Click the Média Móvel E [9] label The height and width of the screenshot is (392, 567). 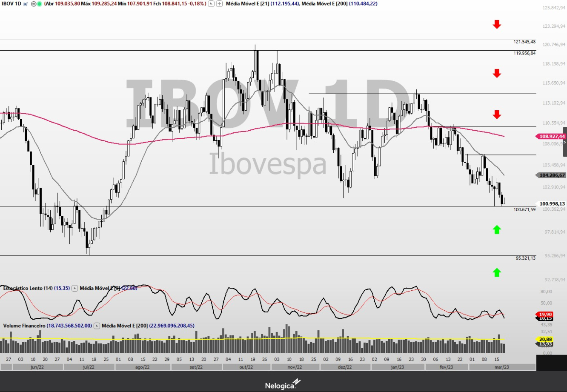pyautogui.click(x=100, y=288)
